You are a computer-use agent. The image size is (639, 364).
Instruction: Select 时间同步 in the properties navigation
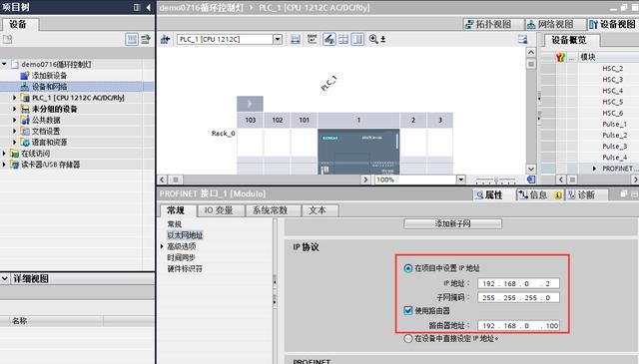pyautogui.click(x=181, y=257)
